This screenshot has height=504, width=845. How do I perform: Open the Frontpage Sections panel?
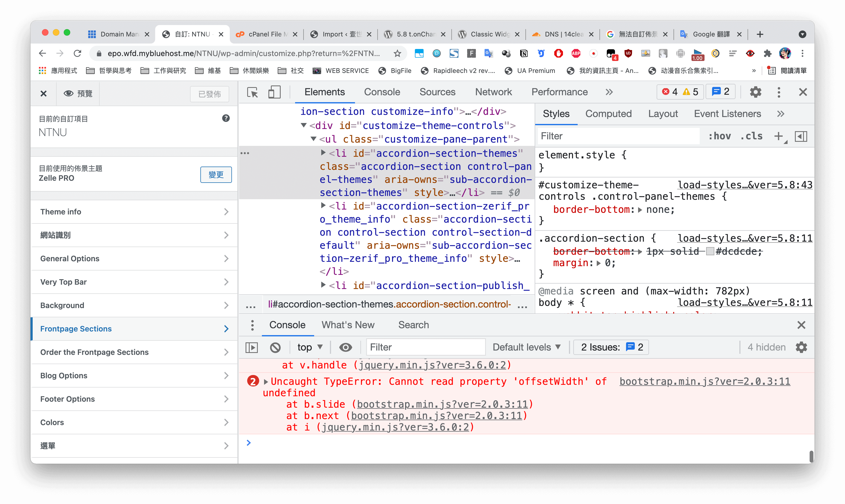click(x=134, y=329)
